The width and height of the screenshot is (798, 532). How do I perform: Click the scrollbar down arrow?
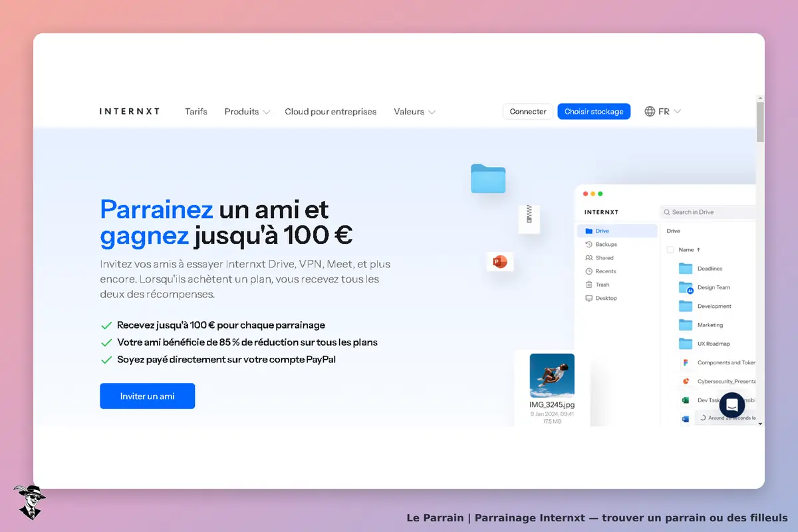[760, 423]
